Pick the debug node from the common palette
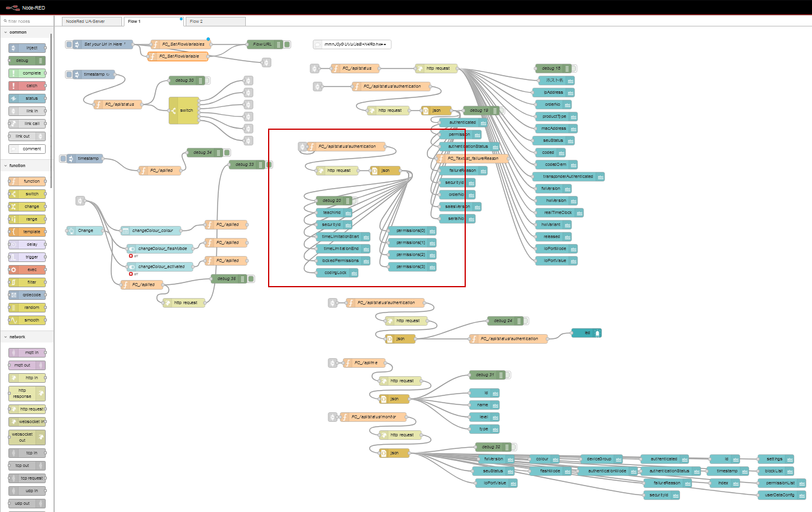The height and width of the screenshot is (512, 812). click(x=27, y=61)
